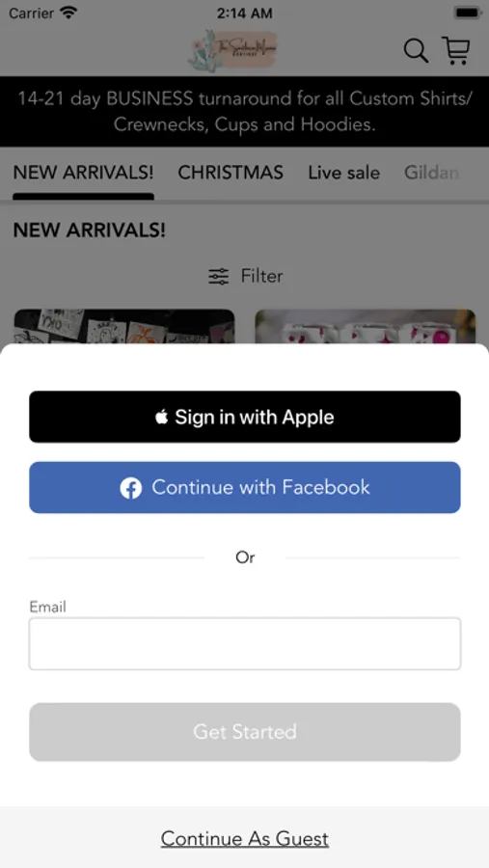Open the Live sale tab
Screen dimensions: 489x868
pos(344,173)
